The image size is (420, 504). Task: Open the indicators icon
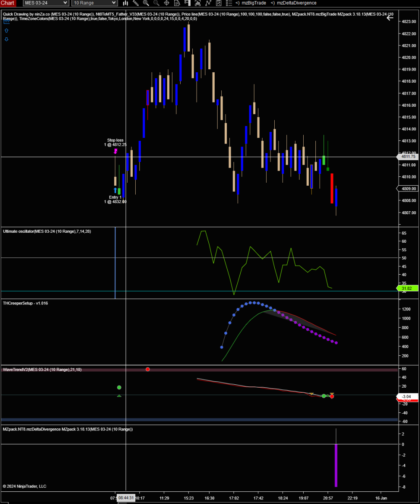(x=208, y=3)
